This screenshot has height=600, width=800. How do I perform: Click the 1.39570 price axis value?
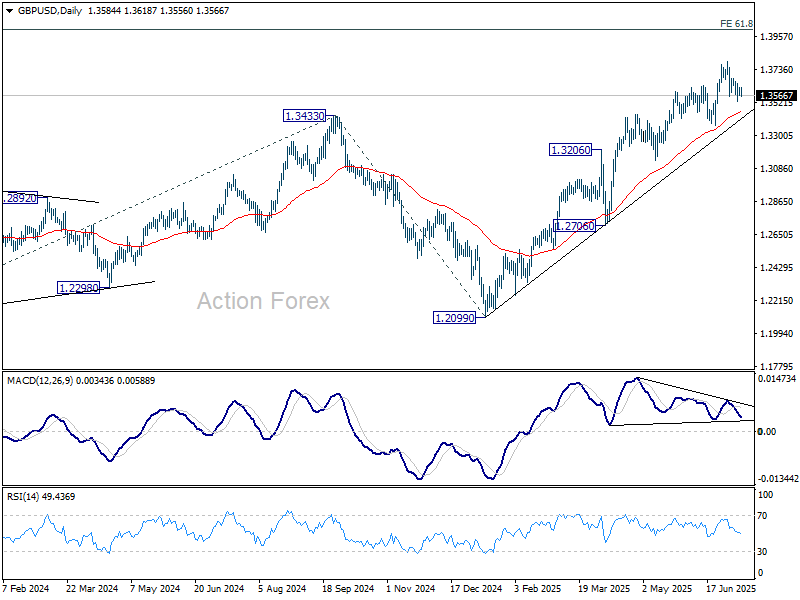coord(776,36)
